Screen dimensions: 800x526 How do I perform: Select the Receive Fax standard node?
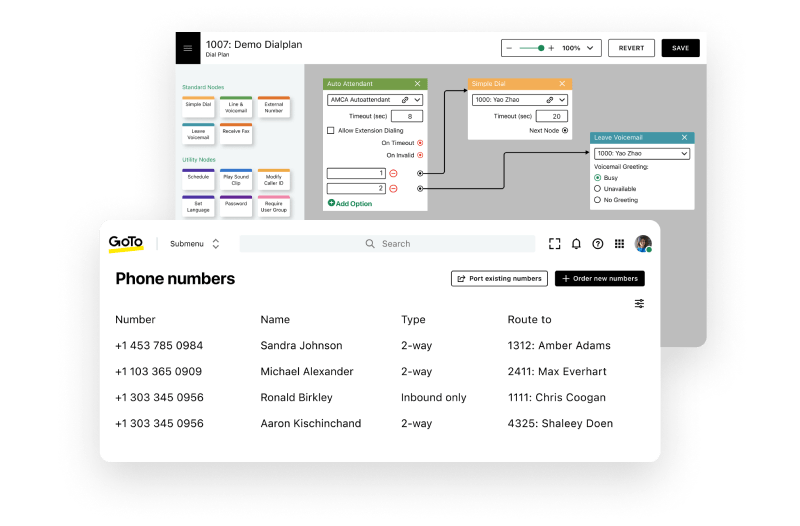(236, 131)
